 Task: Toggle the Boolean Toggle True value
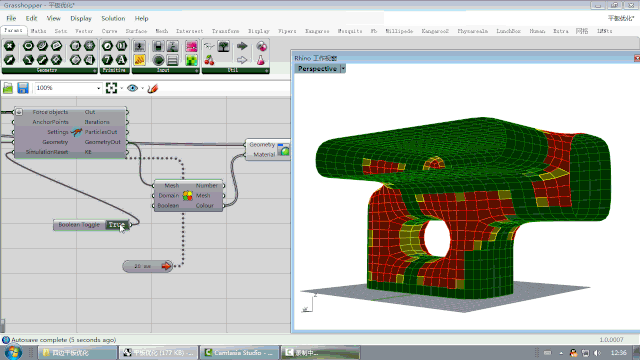pos(117,225)
